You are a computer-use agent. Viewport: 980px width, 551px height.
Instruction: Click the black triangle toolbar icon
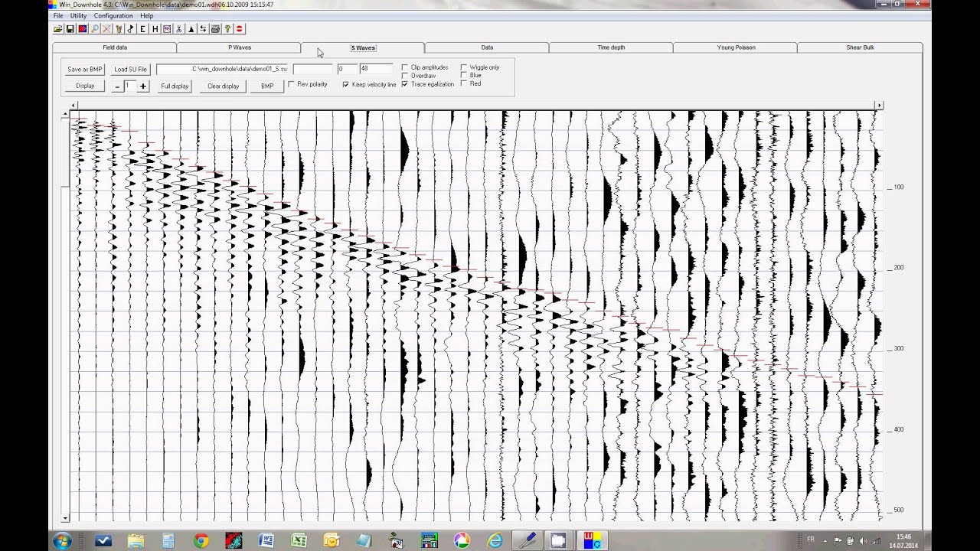(x=191, y=29)
